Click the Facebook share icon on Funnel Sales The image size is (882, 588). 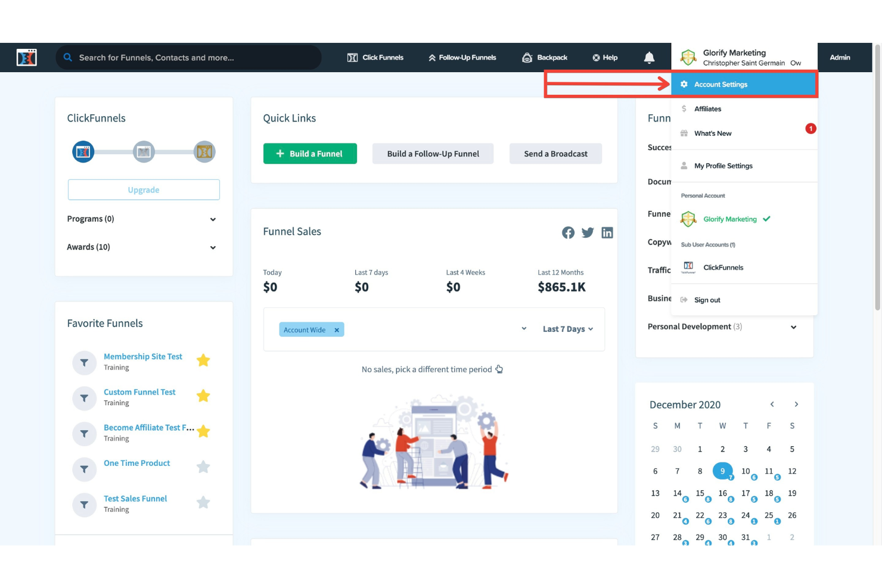point(568,232)
